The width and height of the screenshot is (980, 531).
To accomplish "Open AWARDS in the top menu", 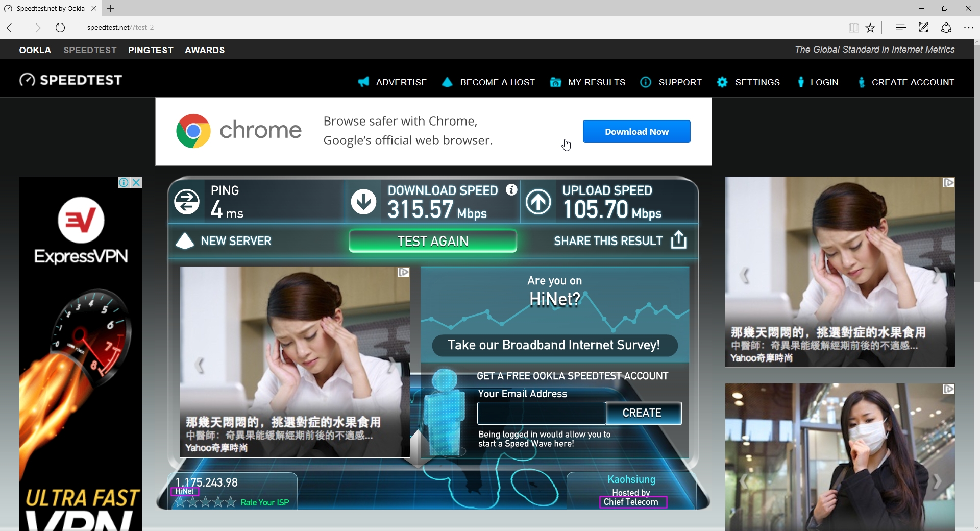I will click(x=205, y=50).
